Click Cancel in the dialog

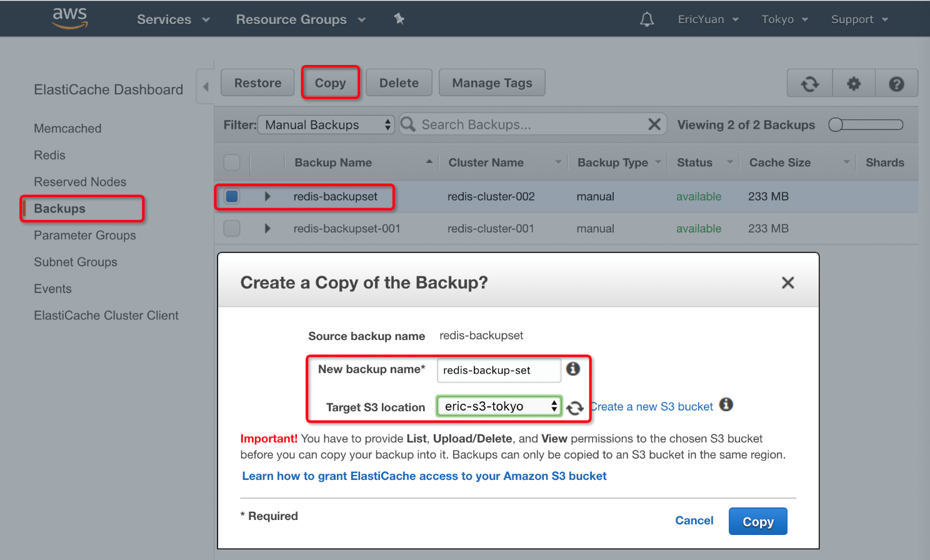click(694, 521)
